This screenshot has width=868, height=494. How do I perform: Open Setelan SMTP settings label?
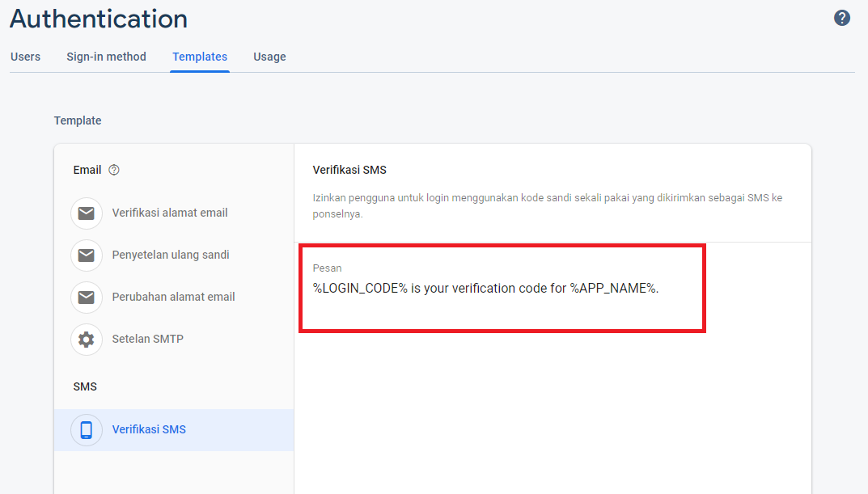point(147,339)
